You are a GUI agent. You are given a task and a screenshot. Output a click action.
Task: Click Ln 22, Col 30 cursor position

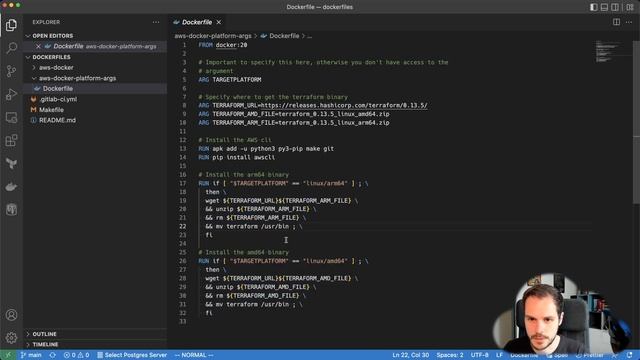point(410,355)
